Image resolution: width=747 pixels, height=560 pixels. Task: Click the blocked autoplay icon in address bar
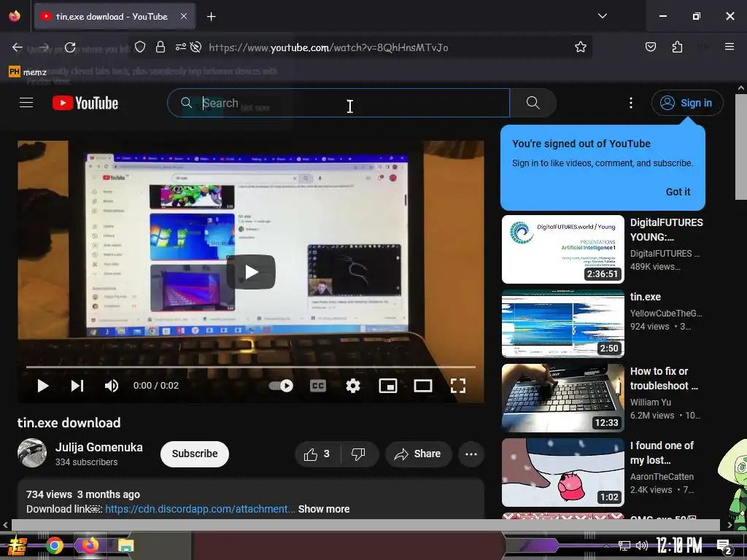pos(196,47)
